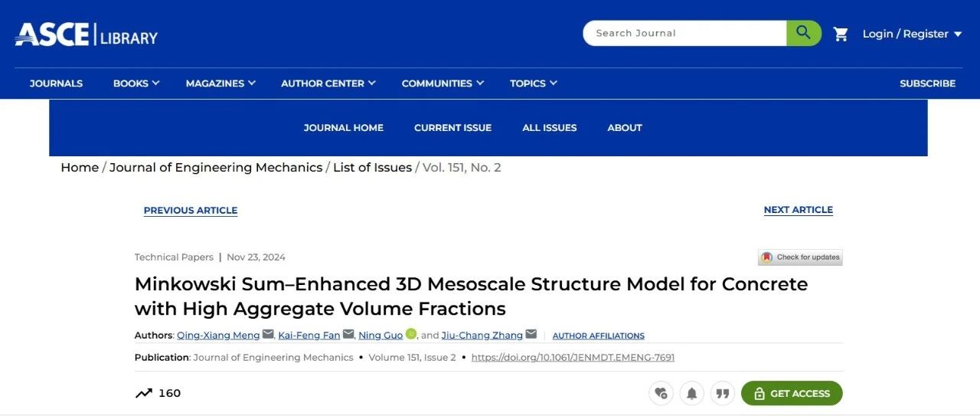Image resolution: width=980 pixels, height=416 pixels.
Task: Click the ASCE Library logo
Action: [86, 34]
